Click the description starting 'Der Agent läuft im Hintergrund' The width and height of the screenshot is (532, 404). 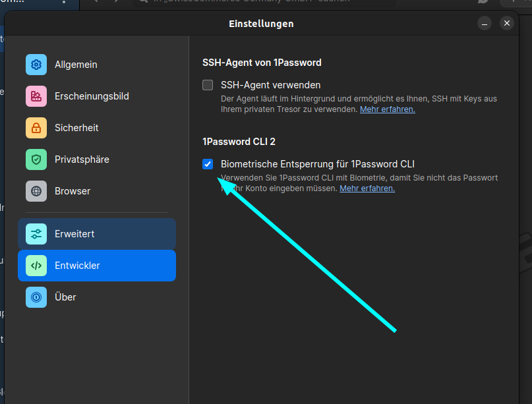[x=359, y=104]
